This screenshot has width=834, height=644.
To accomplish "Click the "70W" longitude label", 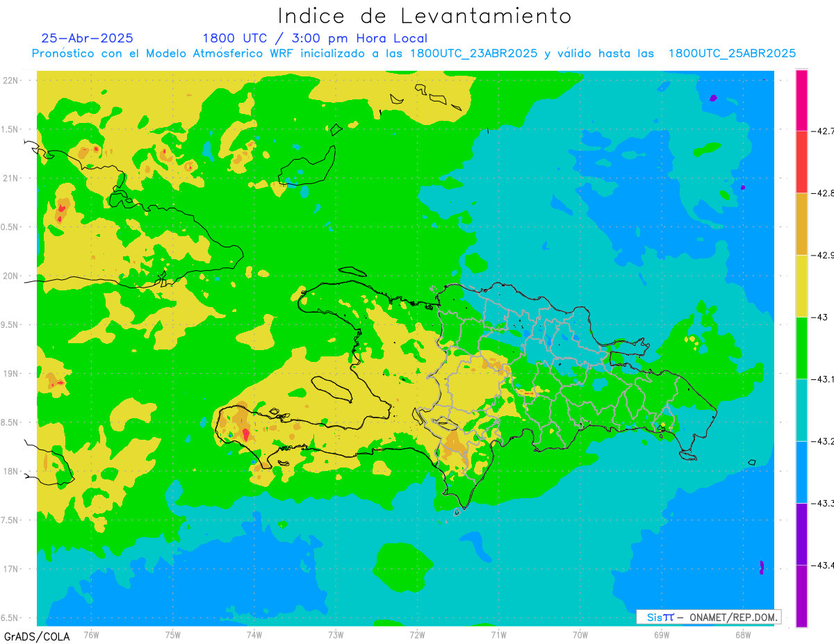I will pyautogui.click(x=580, y=634).
